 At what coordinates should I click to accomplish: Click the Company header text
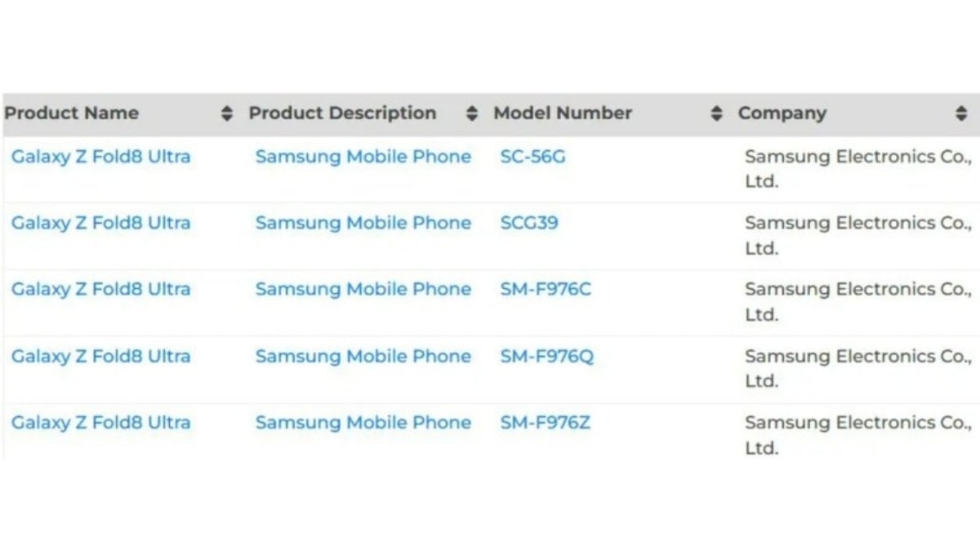pos(782,114)
